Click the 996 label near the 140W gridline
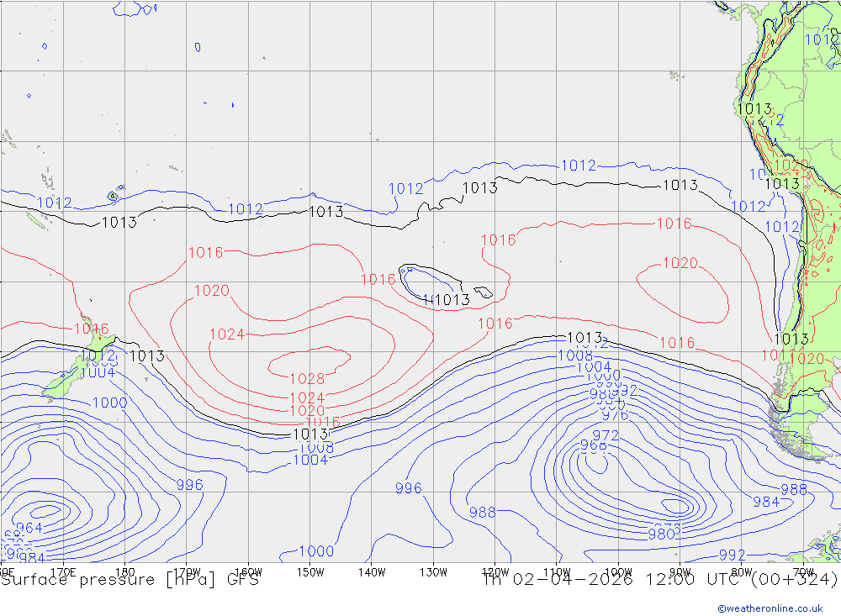This screenshot has width=841, height=616. 408,488
